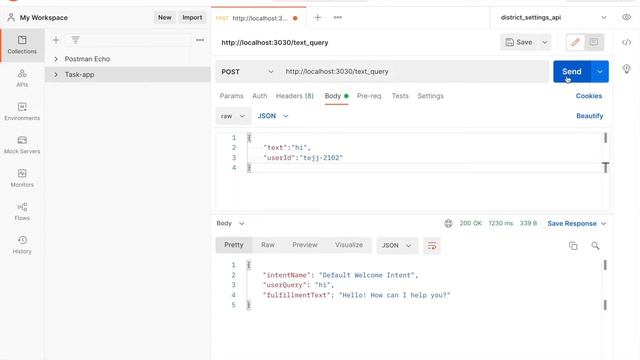Click the user avatar icon by My Workspace
The image size is (640, 360).
tap(11, 17)
